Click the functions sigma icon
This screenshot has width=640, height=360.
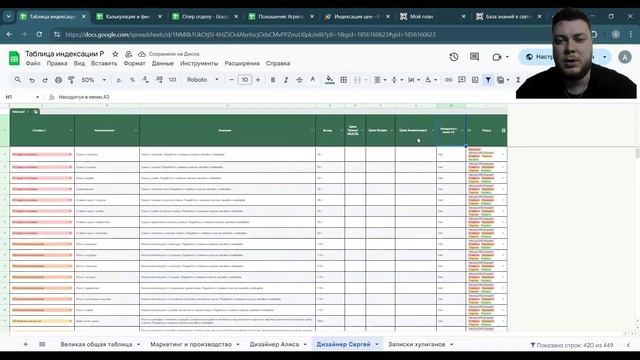point(518,80)
